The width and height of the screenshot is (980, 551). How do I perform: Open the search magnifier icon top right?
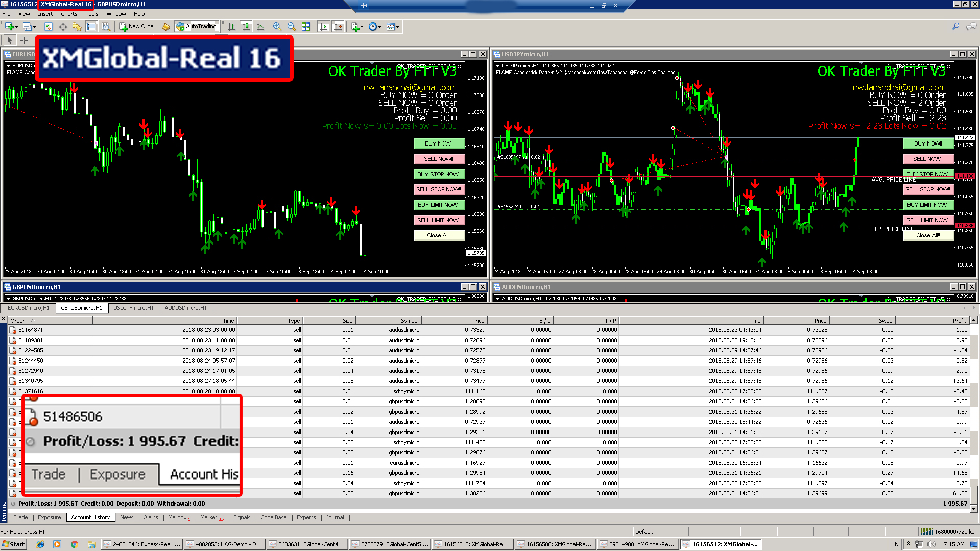pos(955,27)
